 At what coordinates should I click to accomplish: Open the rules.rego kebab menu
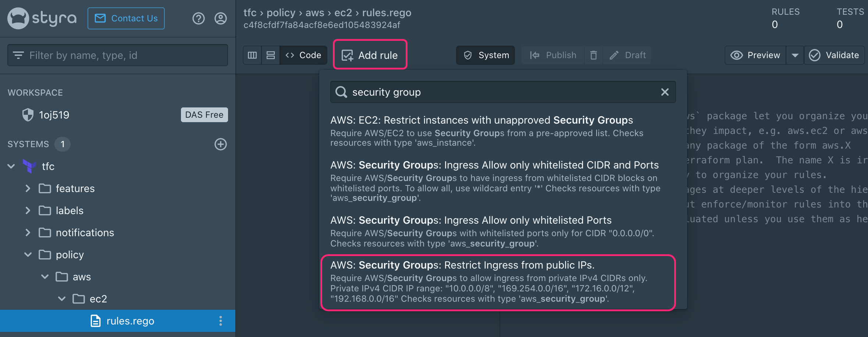click(x=221, y=321)
